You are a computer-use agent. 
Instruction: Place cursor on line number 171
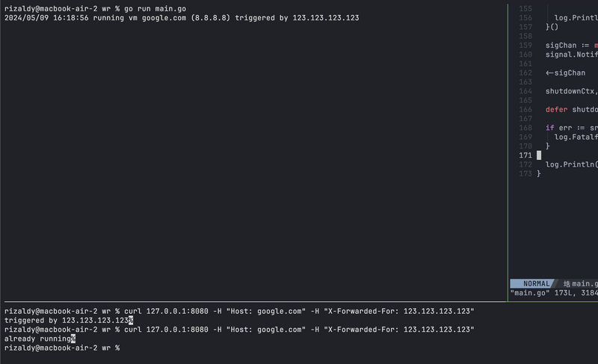tap(525, 155)
